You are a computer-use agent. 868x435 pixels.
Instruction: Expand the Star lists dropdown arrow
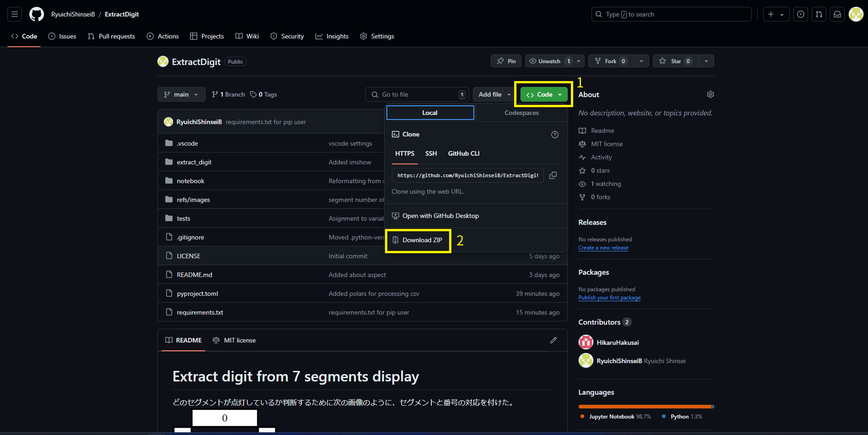[706, 61]
